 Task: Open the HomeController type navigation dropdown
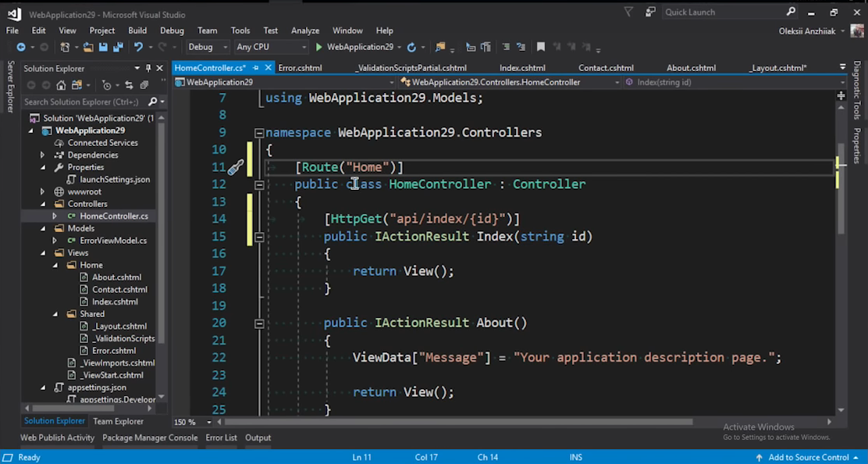(510, 82)
